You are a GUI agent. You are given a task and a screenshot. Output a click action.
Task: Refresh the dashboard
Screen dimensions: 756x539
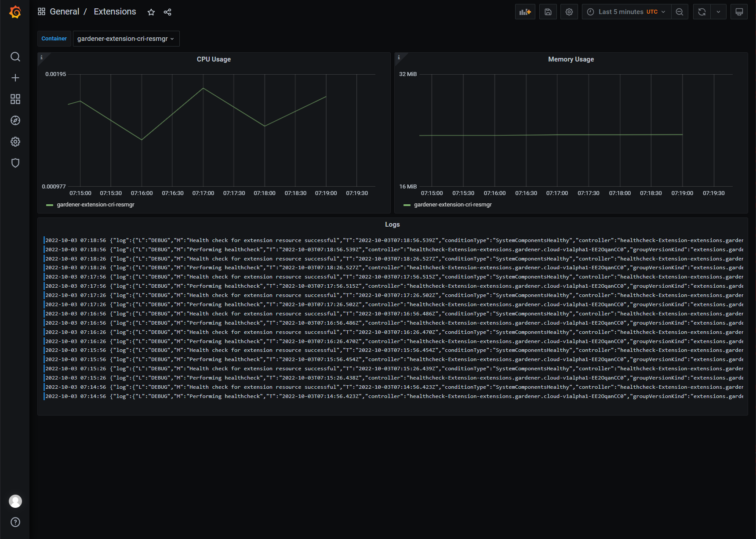tap(702, 12)
